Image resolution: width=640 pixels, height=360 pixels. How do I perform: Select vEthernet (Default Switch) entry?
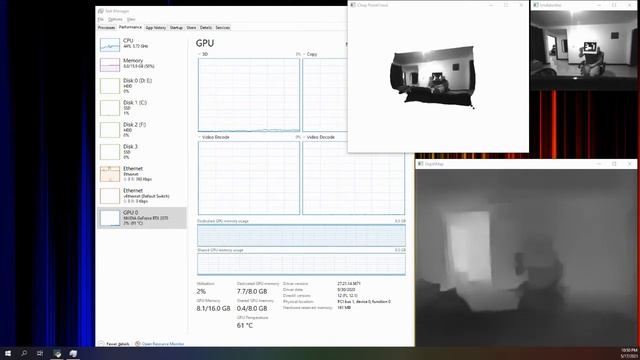click(x=142, y=196)
